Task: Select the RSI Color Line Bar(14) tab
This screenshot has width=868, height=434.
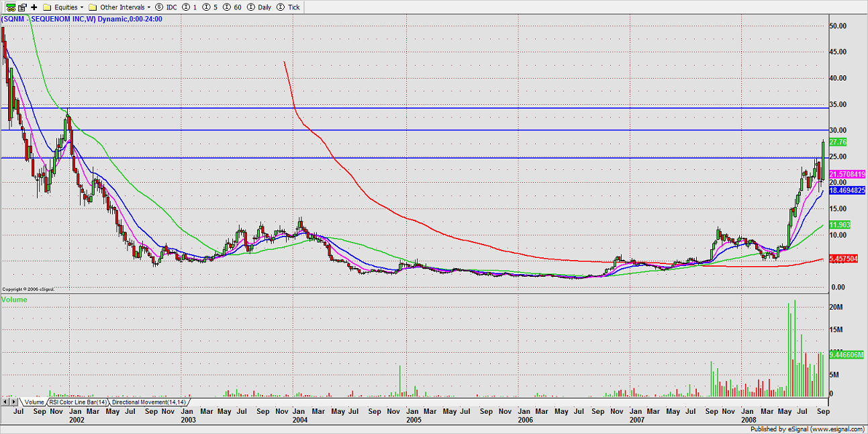Action: (x=78, y=402)
